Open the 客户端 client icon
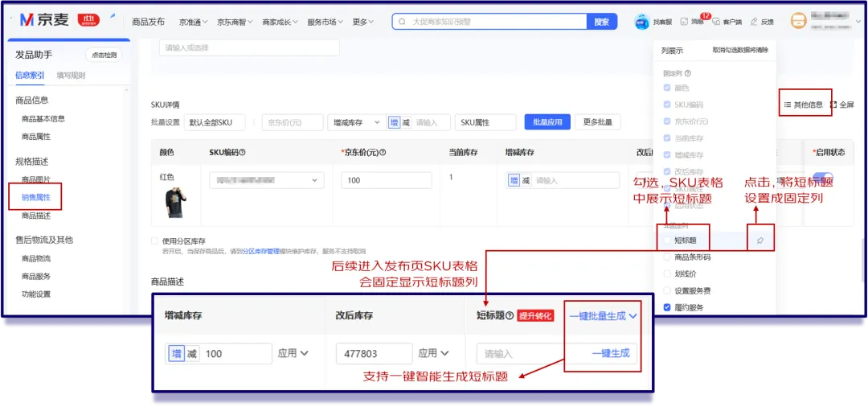This screenshot has width=868, height=407. pyautogui.click(x=716, y=22)
